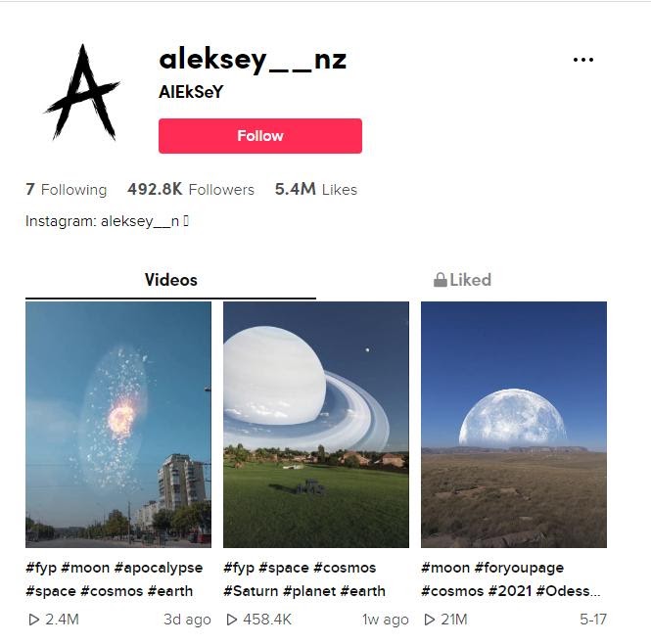
Task: Switch to the Videos tab
Action: pos(170,280)
